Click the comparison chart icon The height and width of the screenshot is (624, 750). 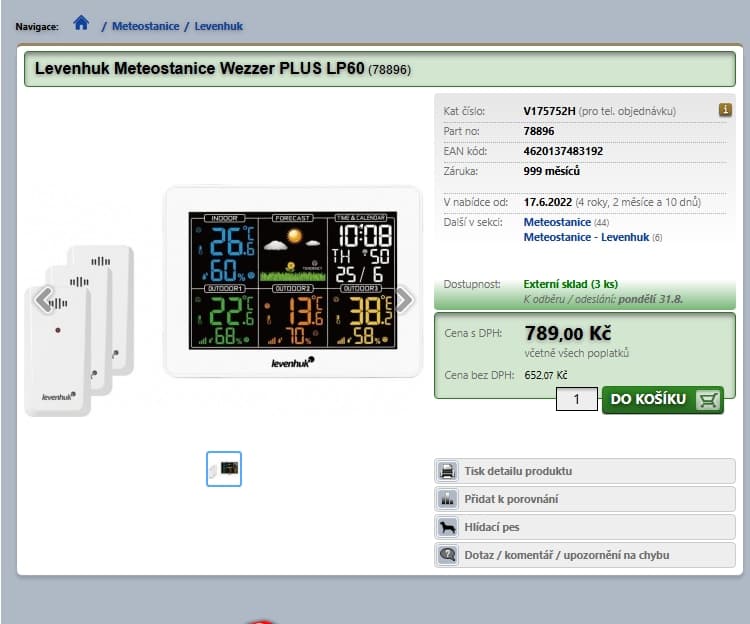(x=448, y=499)
